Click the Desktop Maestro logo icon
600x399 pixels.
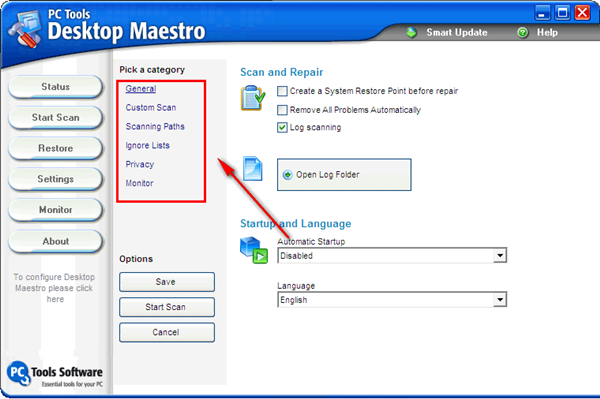(x=26, y=29)
